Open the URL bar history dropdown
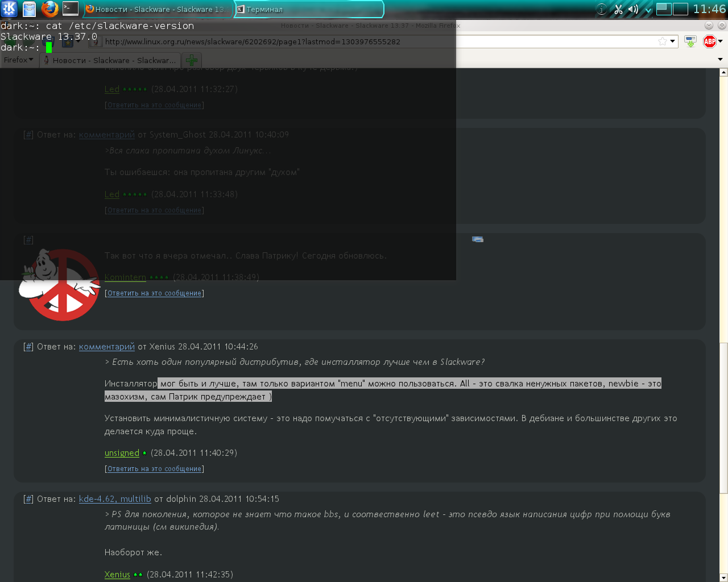Screen dimensions: 728x582 (672, 41)
